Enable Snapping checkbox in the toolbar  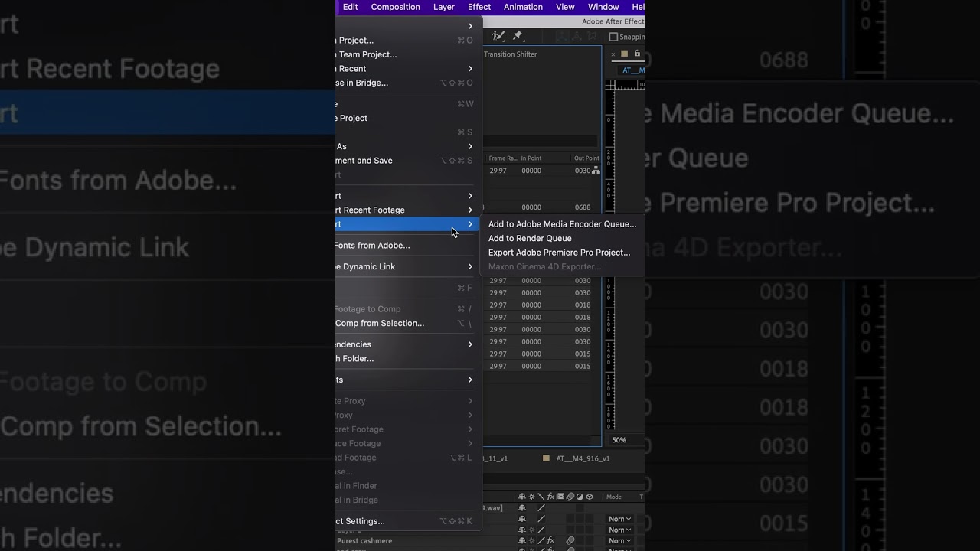coord(613,37)
